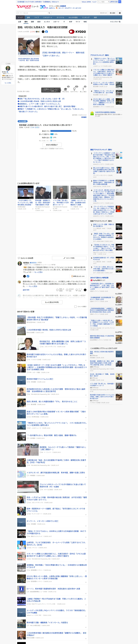Share the article on X

[43, 32]
